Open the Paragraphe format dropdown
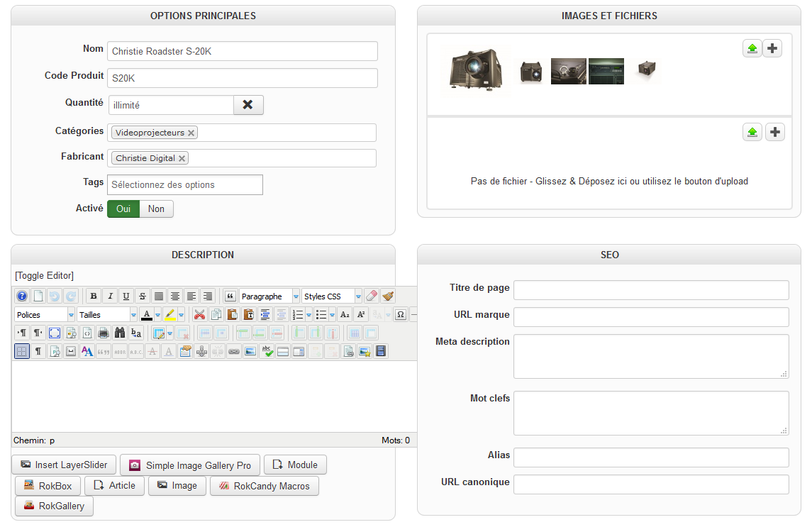Screen dimensions: 812x527 (x=269, y=296)
